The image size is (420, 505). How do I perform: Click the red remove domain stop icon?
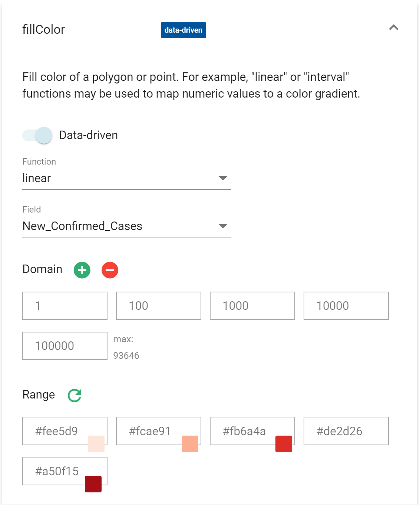pyautogui.click(x=110, y=270)
